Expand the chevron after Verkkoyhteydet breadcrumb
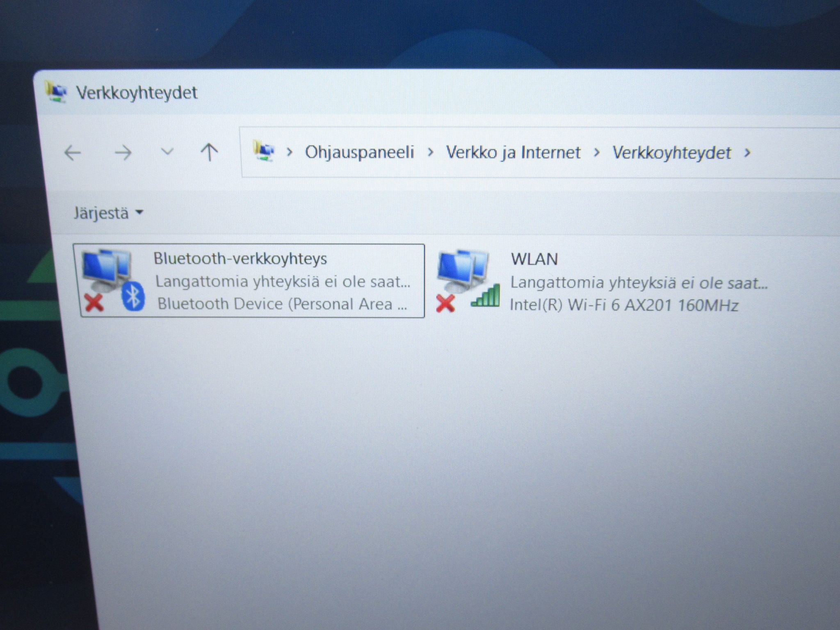 coord(747,153)
